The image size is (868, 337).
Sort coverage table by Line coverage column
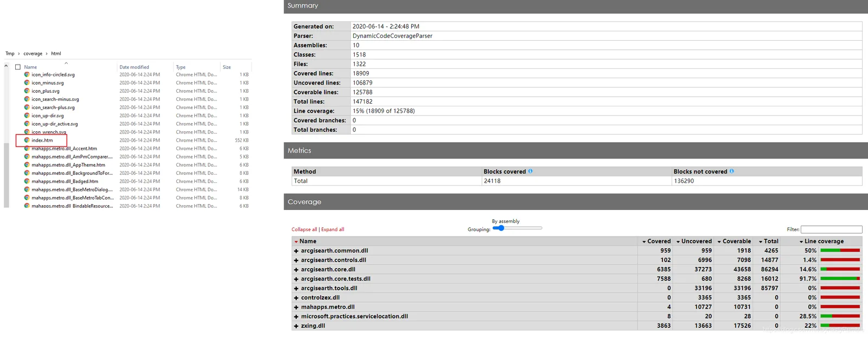click(821, 241)
